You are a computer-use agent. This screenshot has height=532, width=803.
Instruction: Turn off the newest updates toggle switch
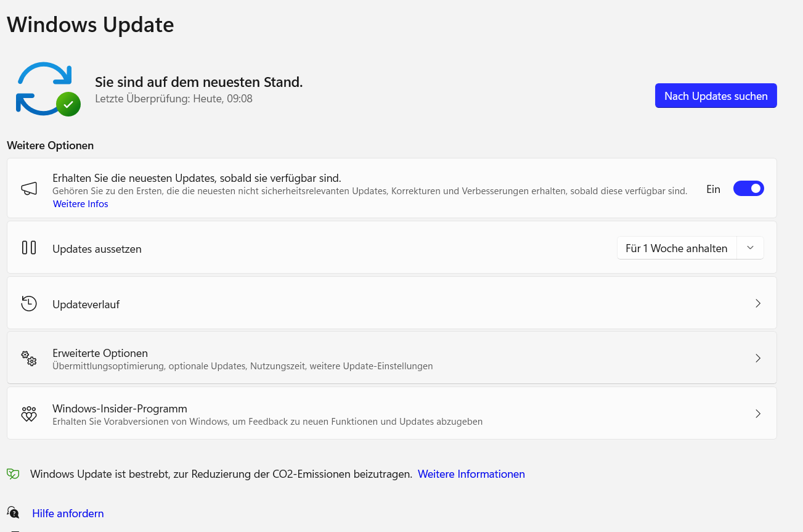(748, 189)
